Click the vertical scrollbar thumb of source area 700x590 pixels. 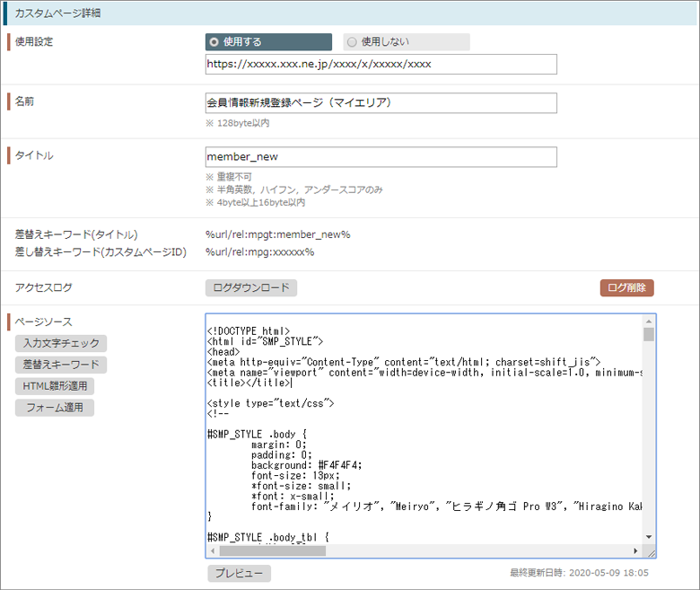coord(649,334)
